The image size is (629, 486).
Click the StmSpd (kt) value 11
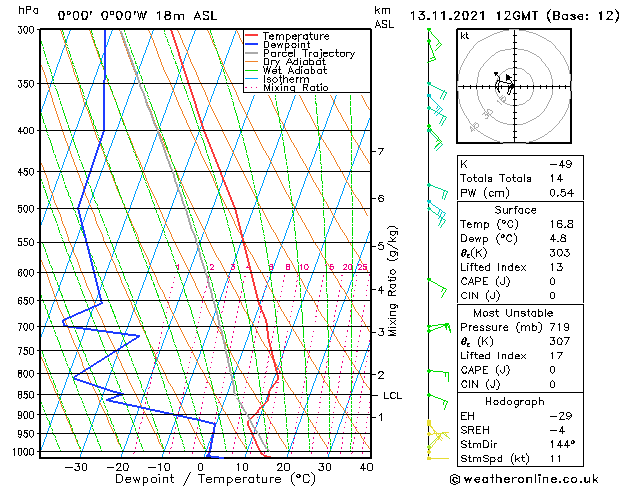[556, 459]
